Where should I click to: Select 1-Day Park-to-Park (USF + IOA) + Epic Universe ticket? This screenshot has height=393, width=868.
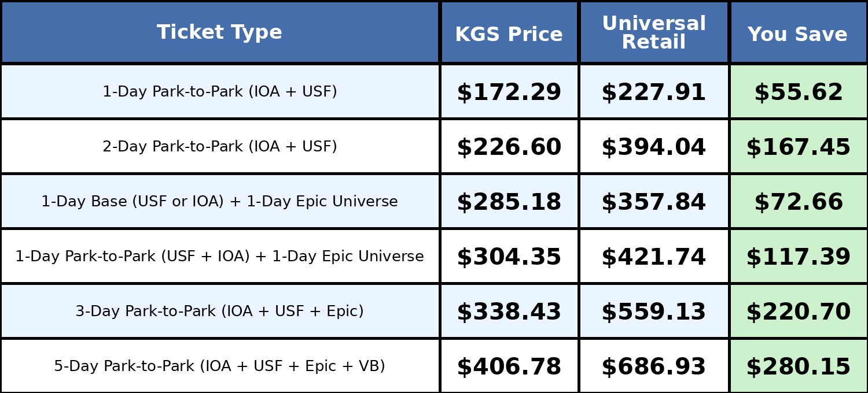coord(219,257)
